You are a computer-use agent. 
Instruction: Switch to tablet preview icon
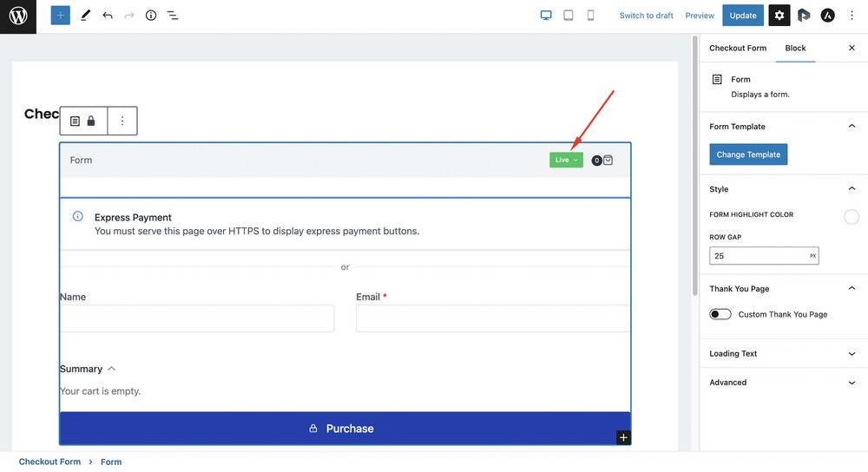(568, 16)
